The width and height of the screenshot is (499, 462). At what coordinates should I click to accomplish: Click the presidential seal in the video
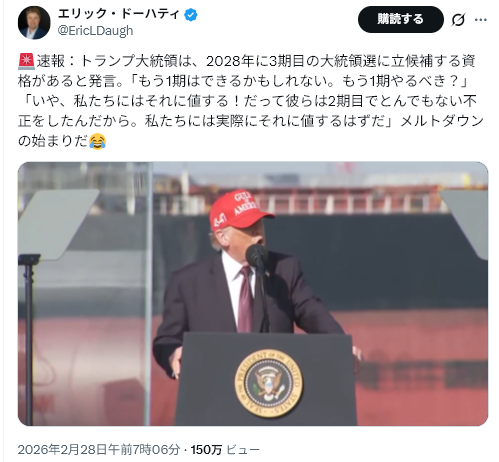coord(268,383)
